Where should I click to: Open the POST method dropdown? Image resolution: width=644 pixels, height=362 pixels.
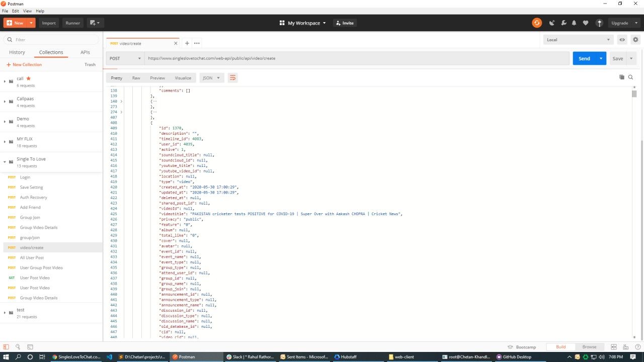click(125, 58)
